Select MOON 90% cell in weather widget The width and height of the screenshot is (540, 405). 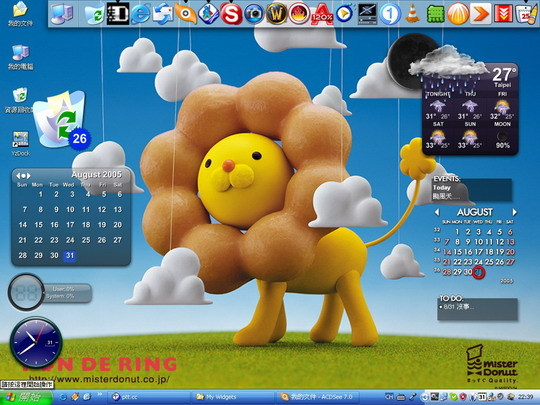[x=502, y=135]
